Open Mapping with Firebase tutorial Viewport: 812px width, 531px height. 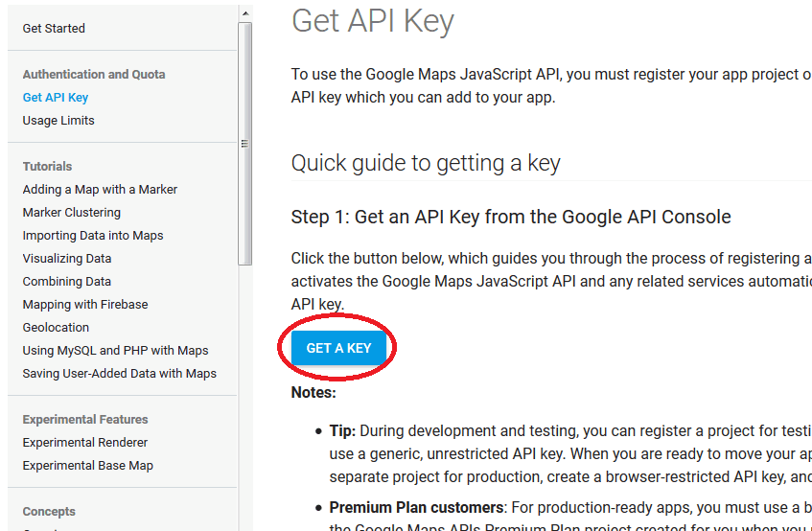(x=85, y=304)
